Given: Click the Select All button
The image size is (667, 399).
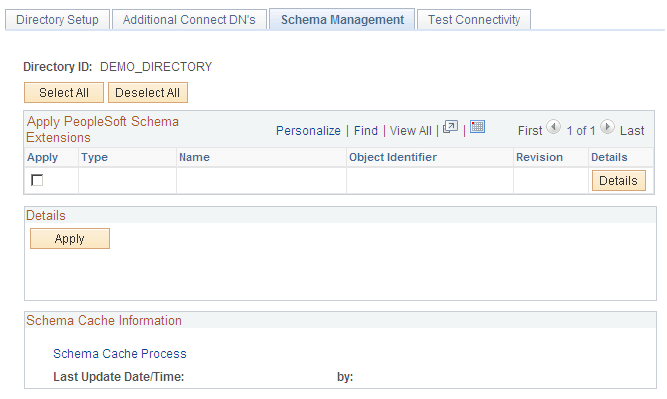Looking at the screenshot, I should click(64, 93).
